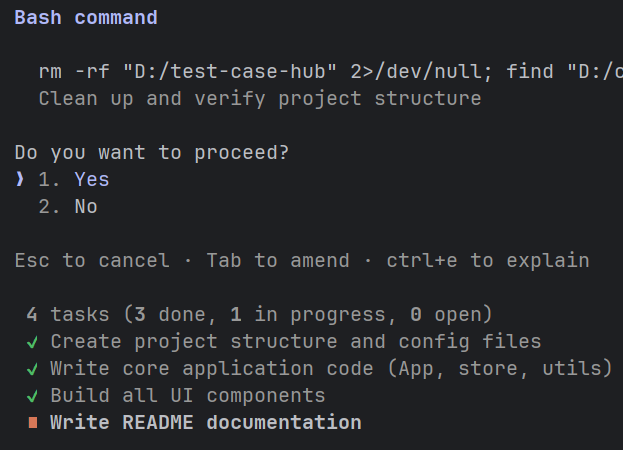Click "ctrl+e to explain" hint
The image size is (623, 450).
click(488, 261)
